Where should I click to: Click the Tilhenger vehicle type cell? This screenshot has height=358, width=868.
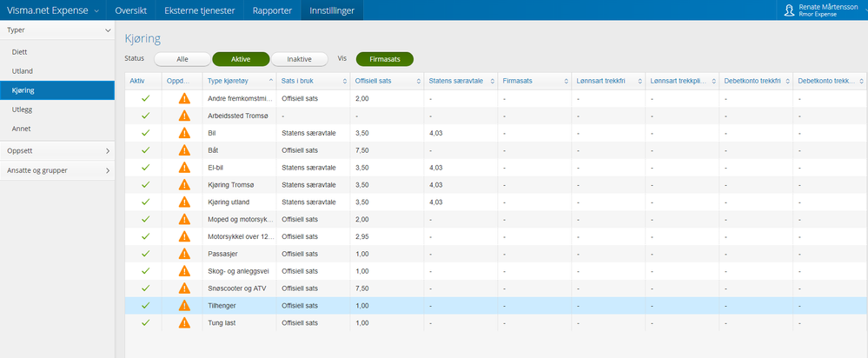coord(239,306)
